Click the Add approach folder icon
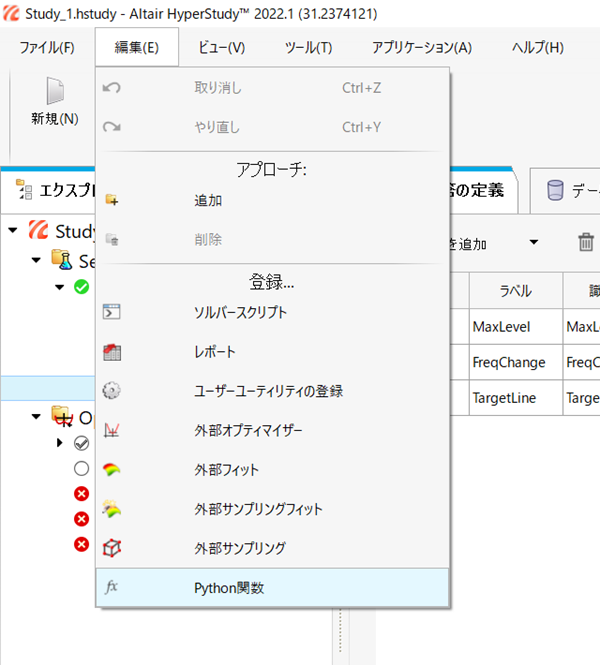Image resolution: width=600 pixels, height=665 pixels. click(x=112, y=200)
